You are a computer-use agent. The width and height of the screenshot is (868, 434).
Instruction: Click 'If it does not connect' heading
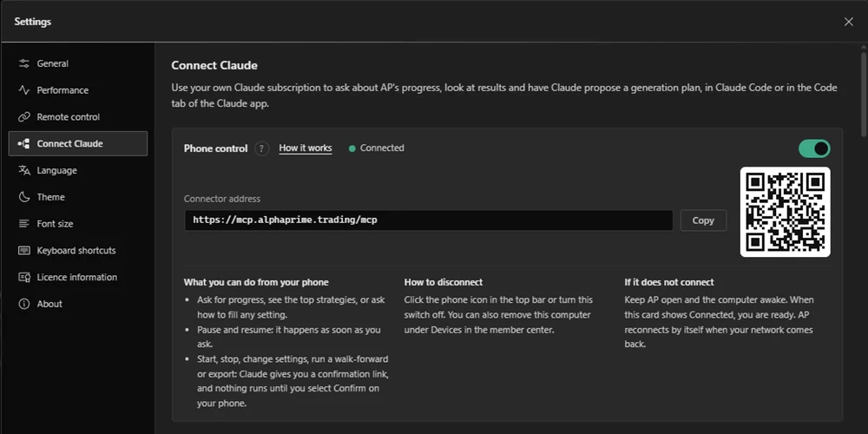(669, 282)
